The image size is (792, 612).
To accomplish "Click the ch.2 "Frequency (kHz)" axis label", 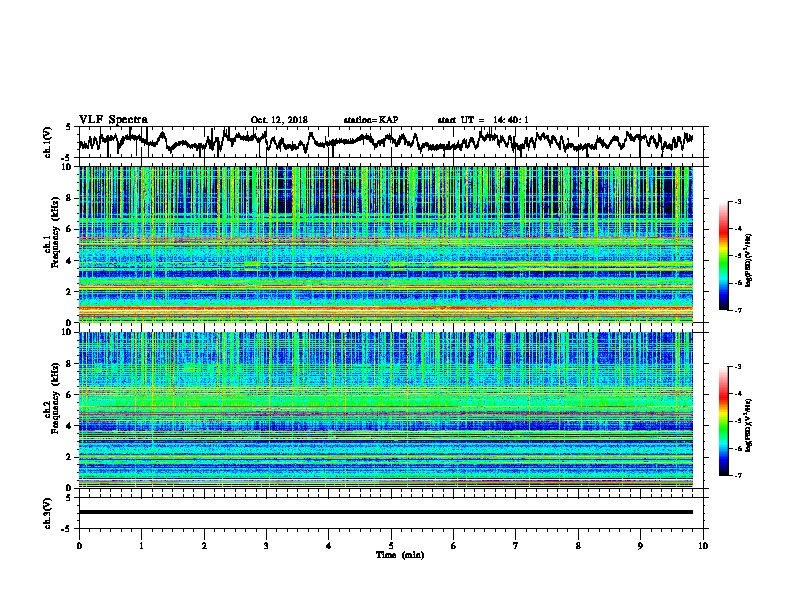I will (55, 398).
